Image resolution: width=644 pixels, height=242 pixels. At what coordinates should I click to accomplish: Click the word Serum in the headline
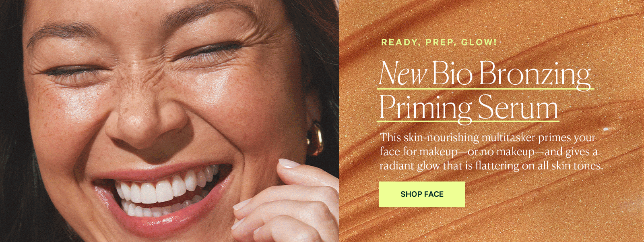(518, 107)
